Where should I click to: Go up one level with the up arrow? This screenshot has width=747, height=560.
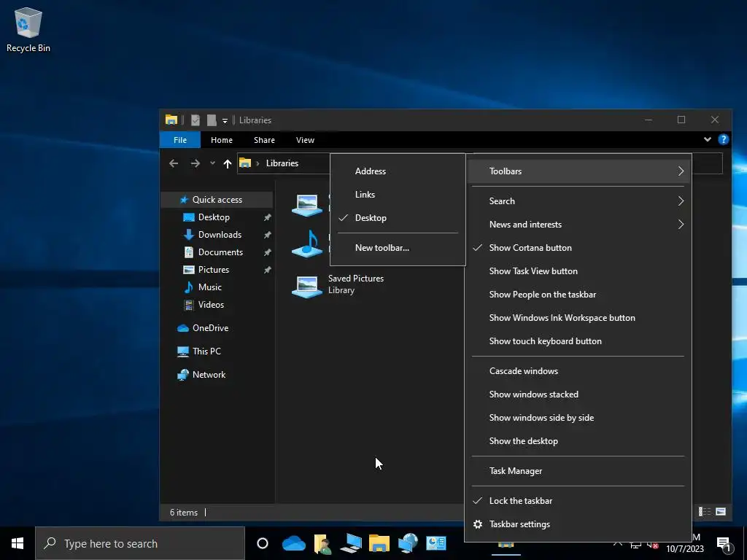(228, 163)
